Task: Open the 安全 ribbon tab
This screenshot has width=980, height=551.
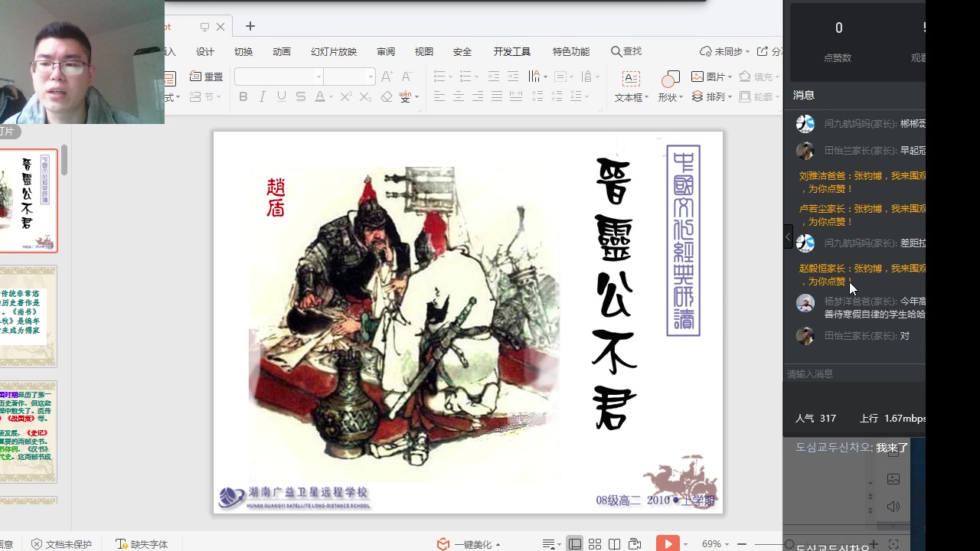Action: 462,51
